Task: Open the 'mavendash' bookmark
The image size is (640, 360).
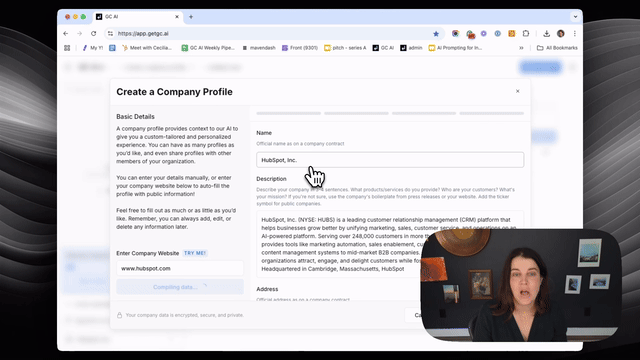Action: click(x=259, y=48)
